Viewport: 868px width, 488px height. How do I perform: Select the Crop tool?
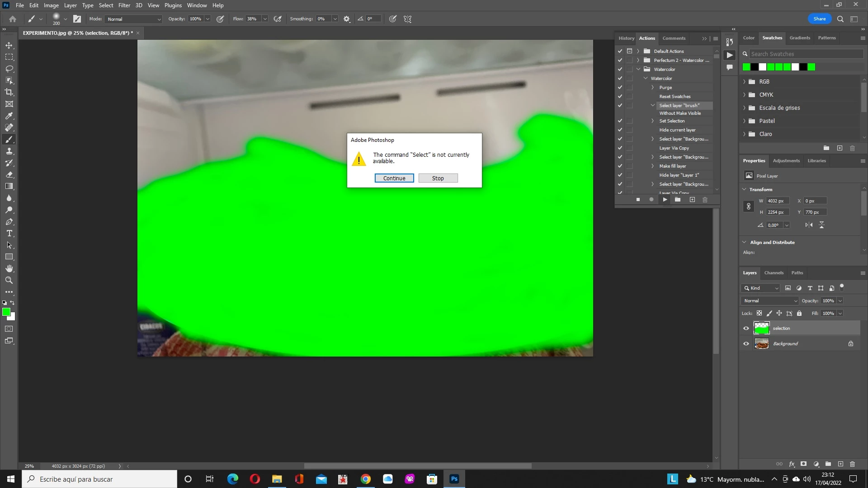[x=9, y=92]
